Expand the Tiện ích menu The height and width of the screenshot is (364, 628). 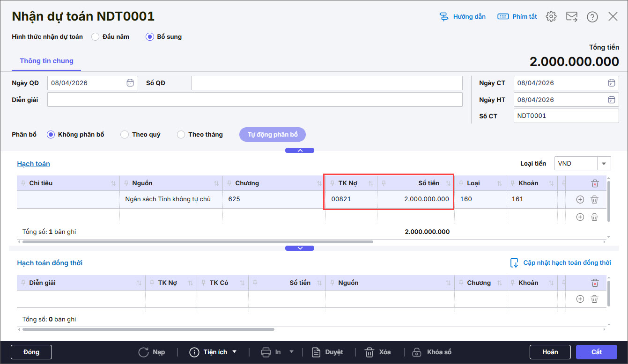213,352
